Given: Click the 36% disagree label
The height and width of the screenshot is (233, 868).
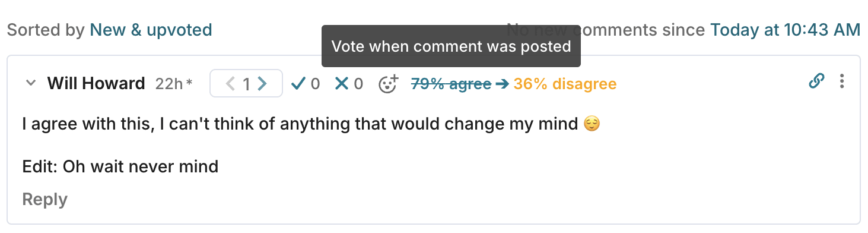Looking at the screenshot, I should click(565, 84).
